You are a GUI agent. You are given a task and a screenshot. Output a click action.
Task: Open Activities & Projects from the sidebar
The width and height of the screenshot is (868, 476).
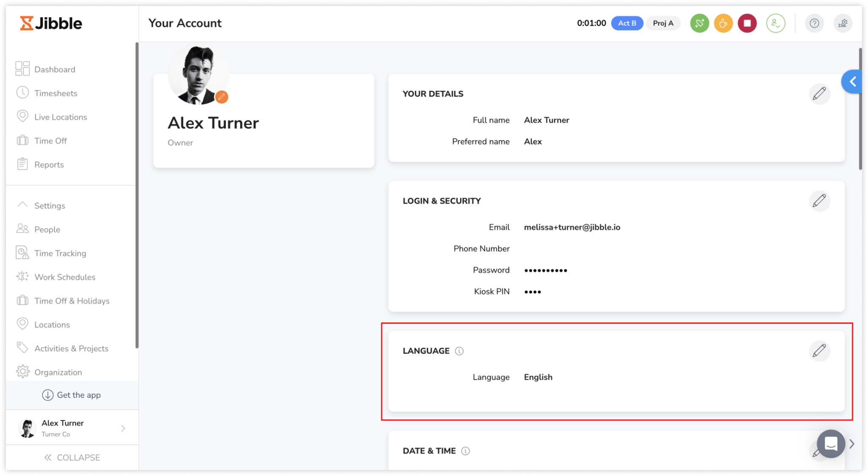[71, 348]
